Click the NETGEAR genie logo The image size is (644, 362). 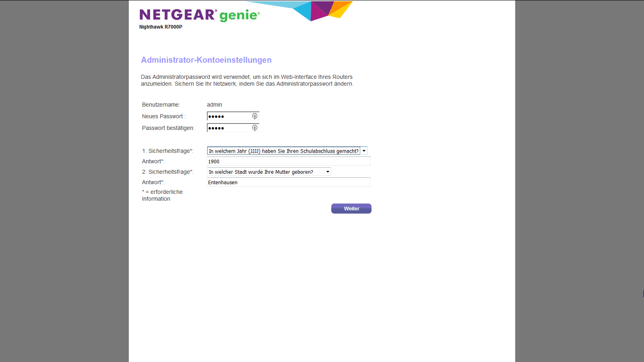click(x=200, y=15)
